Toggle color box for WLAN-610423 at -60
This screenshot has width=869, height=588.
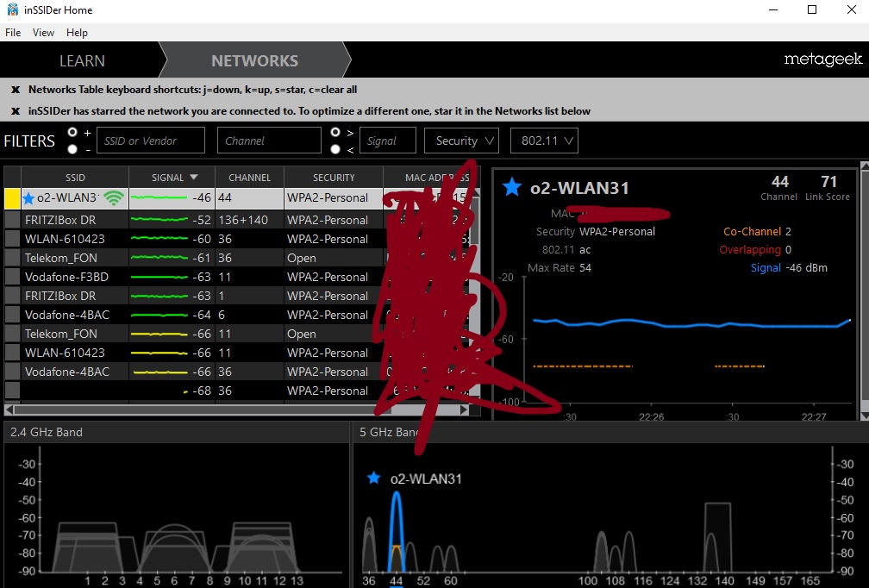(x=12, y=239)
